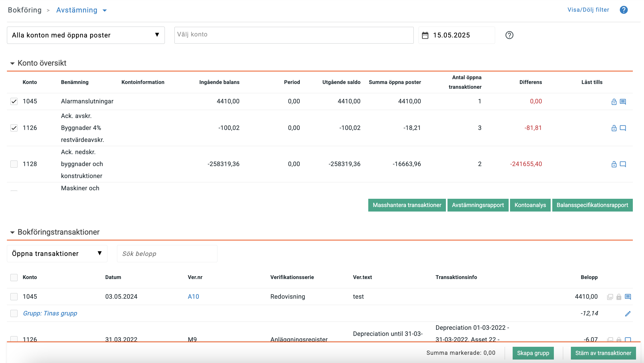Open voucher link A10

point(193,297)
